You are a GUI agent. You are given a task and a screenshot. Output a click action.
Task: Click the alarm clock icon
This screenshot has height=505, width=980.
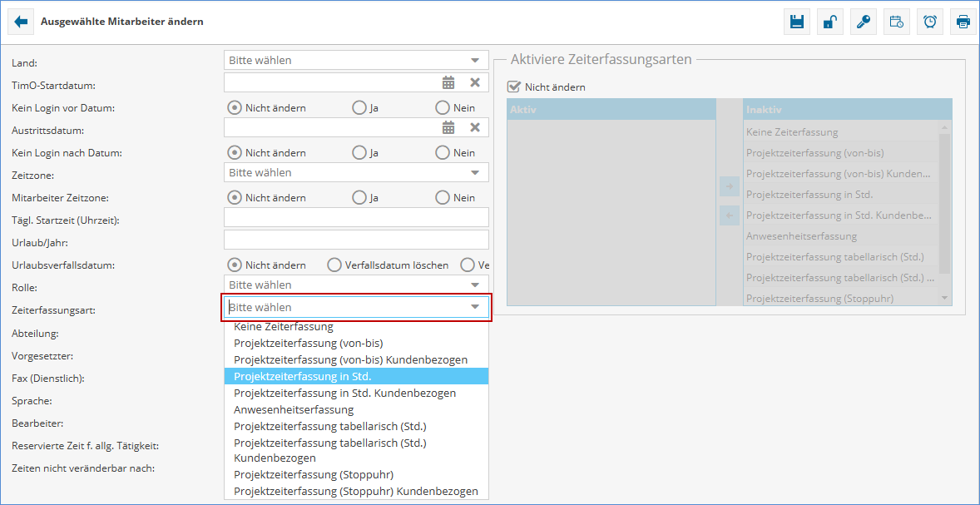point(929,22)
